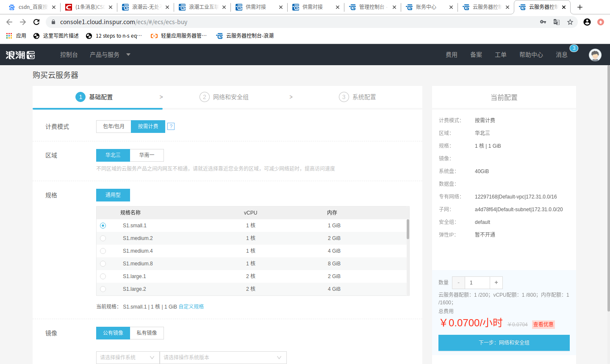The image size is (610, 364).
Task: Go to 控制台 in the top navigation
Action: 69,55
